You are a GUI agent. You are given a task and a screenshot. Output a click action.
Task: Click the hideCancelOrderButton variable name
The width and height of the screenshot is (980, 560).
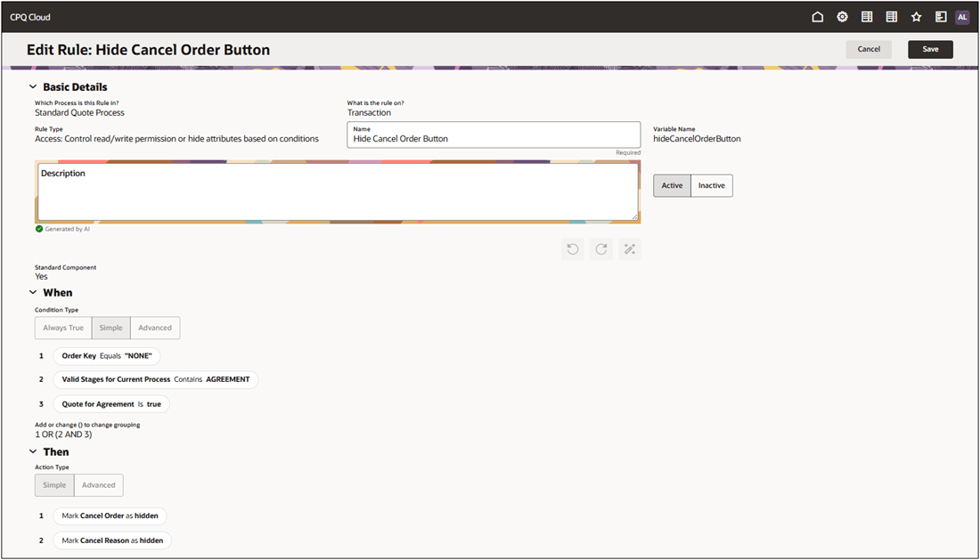[x=697, y=139]
